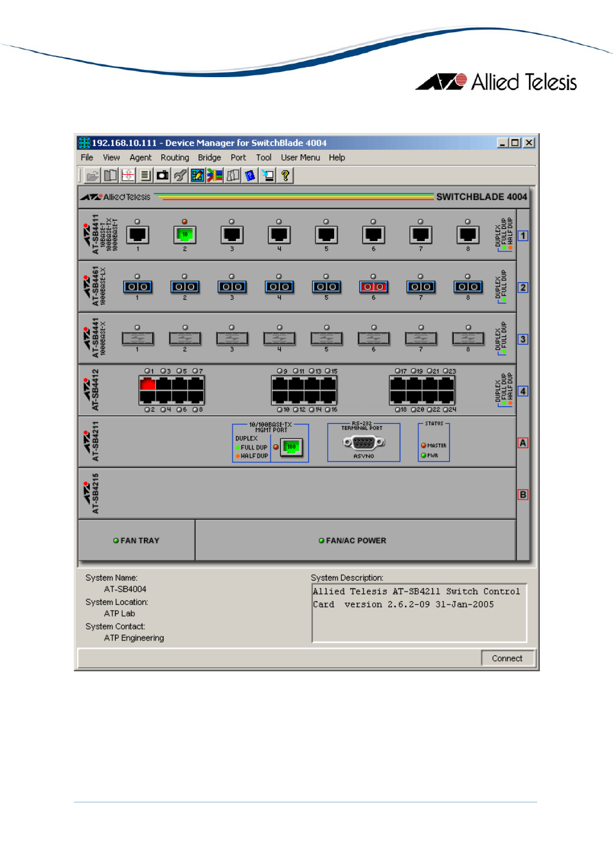Select slot 4 indicator box

[x=523, y=391]
